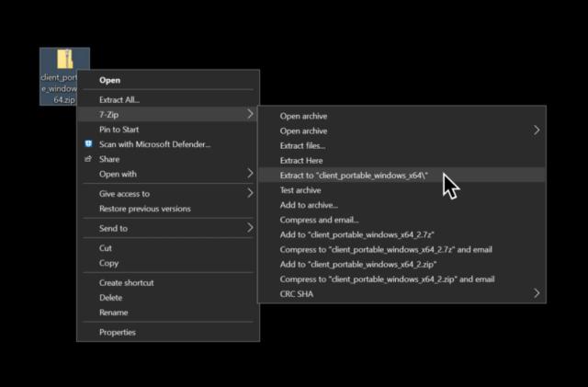Select Extract All... from context menu

(x=119, y=99)
